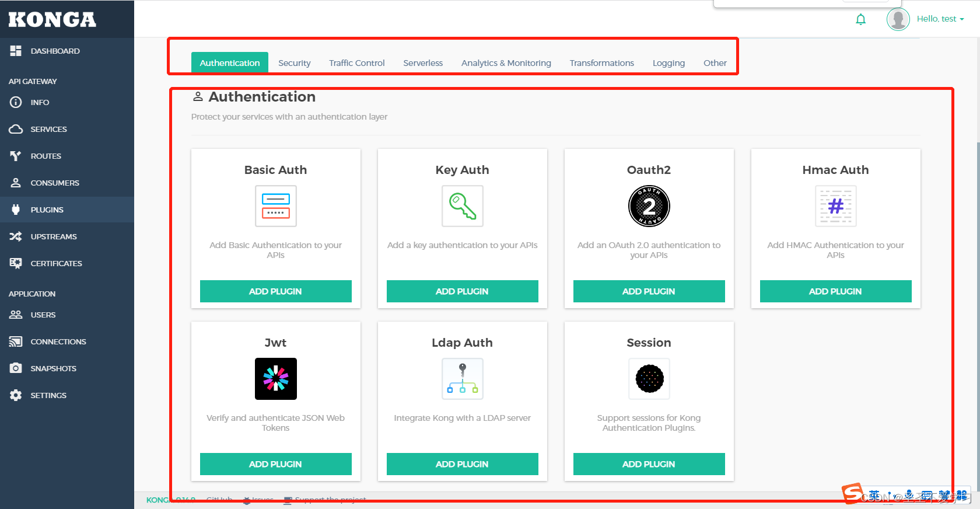Click the Hmac Auth hash icon
980x509 pixels.
pos(836,206)
